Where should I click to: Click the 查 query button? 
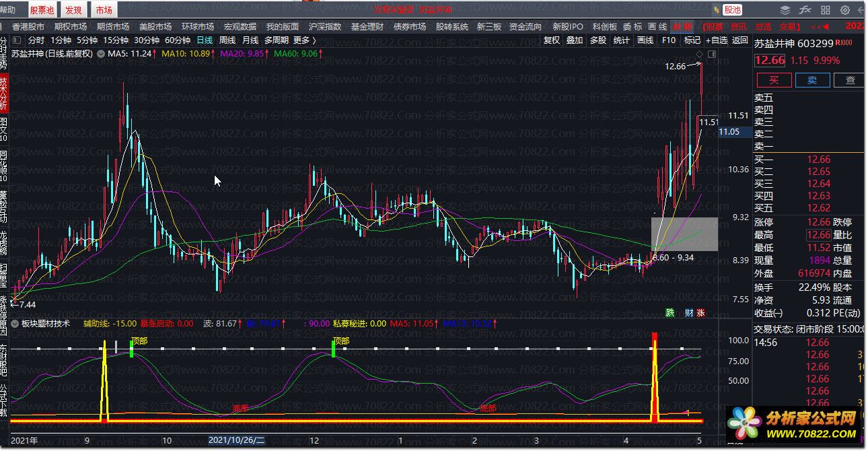click(x=851, y=80)
